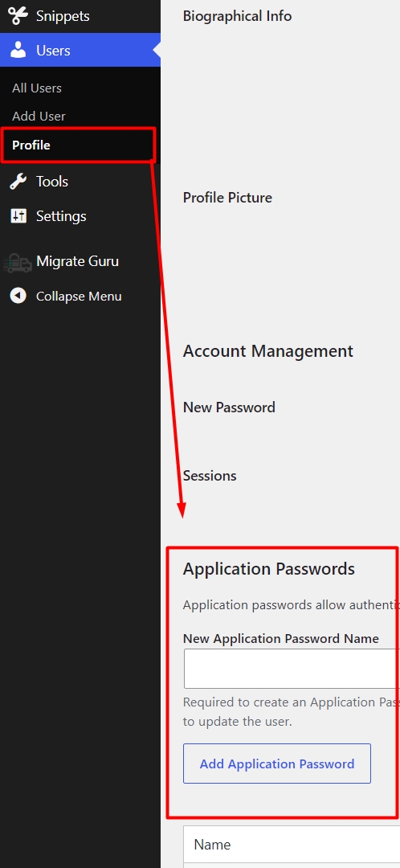The width and height of the screenshot is (400, 868).
Task: Click the Users person icon
Action: 18,51
